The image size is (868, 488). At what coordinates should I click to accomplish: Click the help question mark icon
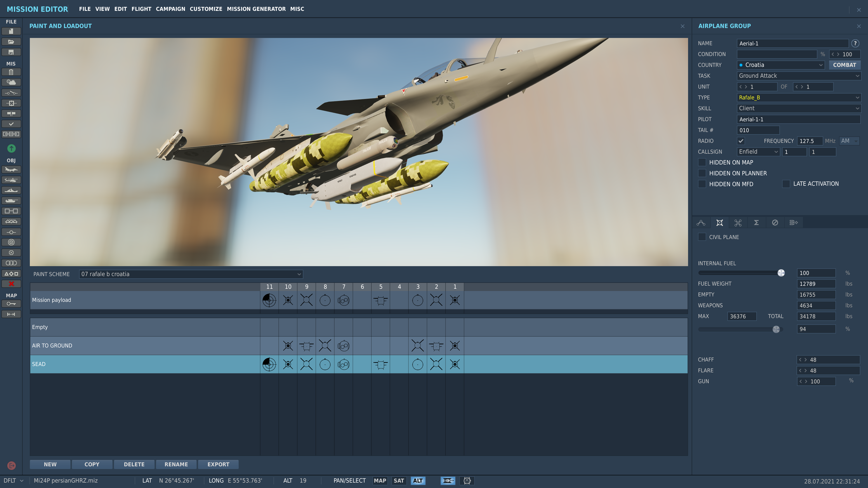[855, 43]
